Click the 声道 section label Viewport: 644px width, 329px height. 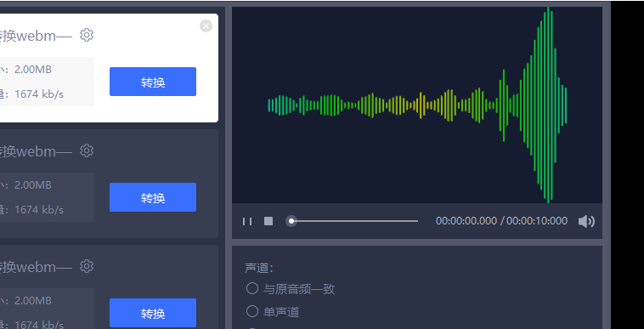(x=259, y=268)
